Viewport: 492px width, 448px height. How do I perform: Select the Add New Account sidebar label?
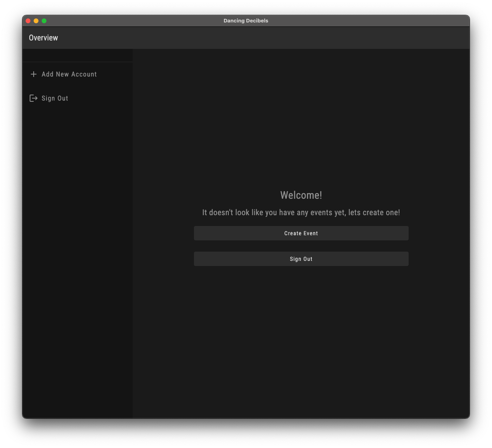(x=69, y=74)
